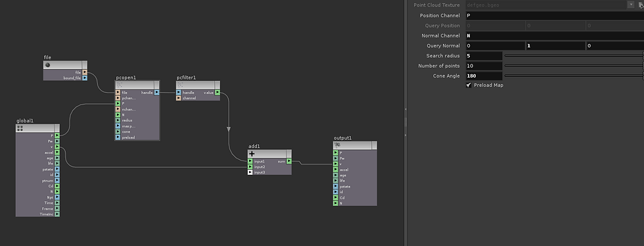Screen dimensions: 644x246
Task: Click add1 sum output connector
Action: pos(289,161)
